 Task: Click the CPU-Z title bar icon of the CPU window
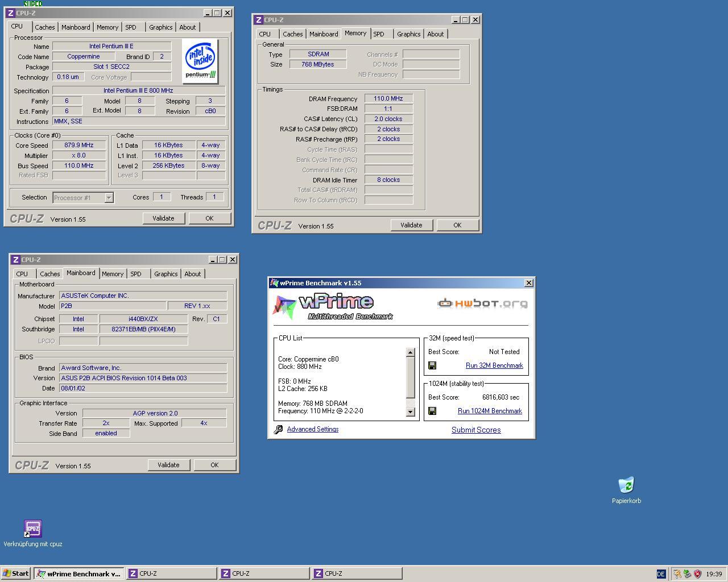point(11,13)
